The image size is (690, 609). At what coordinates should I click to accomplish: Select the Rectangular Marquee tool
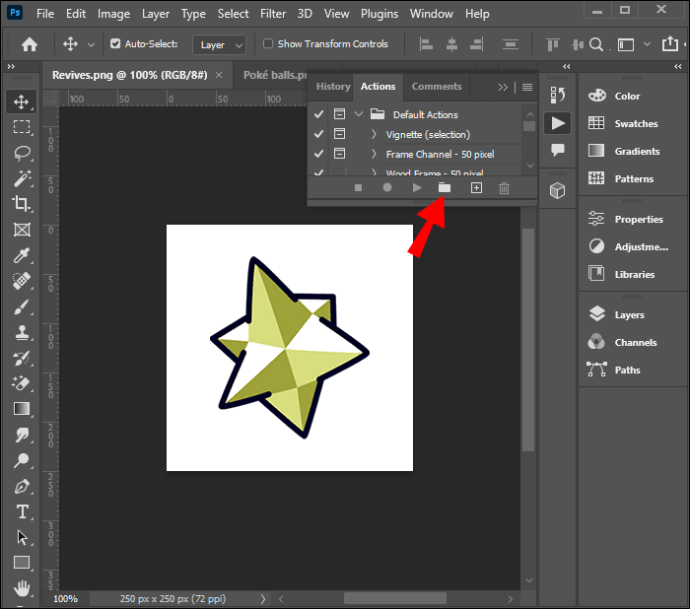(21, 127)
